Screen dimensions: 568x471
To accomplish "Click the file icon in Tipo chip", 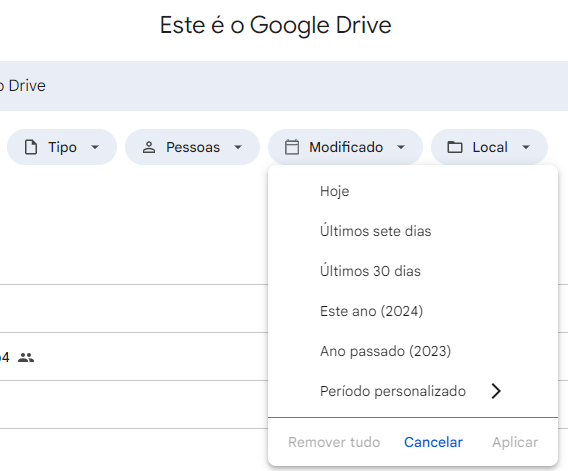I will [x=31, y=147].
